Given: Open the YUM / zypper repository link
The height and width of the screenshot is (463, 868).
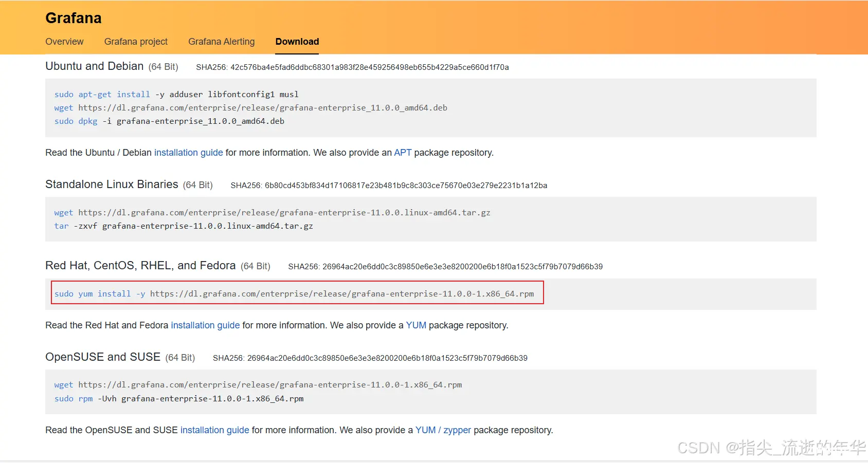Looking at the screenshot, I should click(443, 430).
